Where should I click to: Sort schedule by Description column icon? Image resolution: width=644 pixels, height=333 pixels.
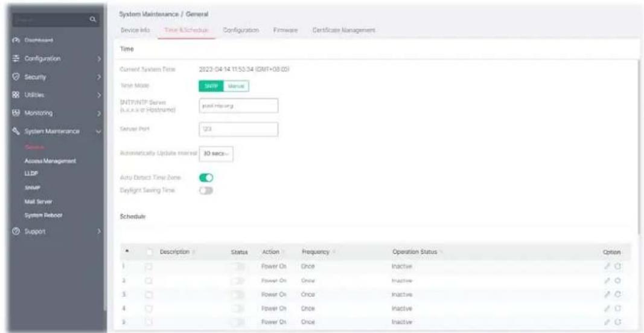[194, 252]
